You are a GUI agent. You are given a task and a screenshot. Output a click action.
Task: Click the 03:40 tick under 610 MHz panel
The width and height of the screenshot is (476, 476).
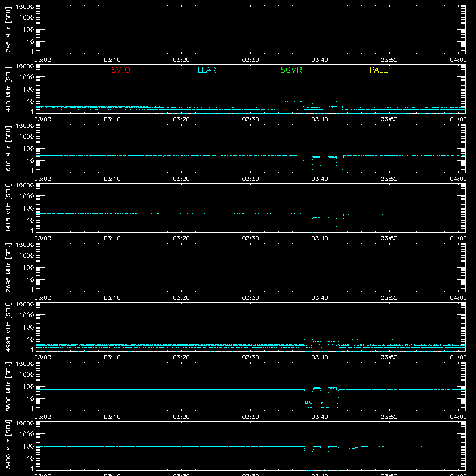click(x=320, y=179)
